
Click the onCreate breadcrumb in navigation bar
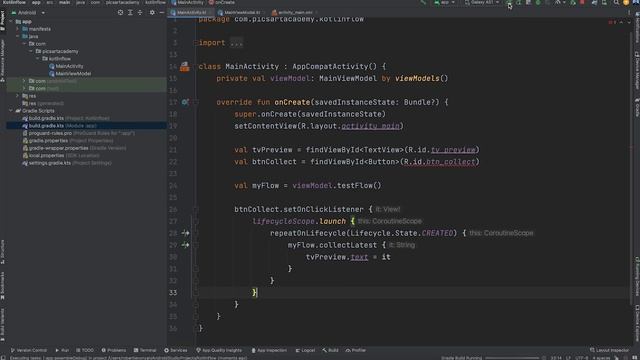(222, 2)
